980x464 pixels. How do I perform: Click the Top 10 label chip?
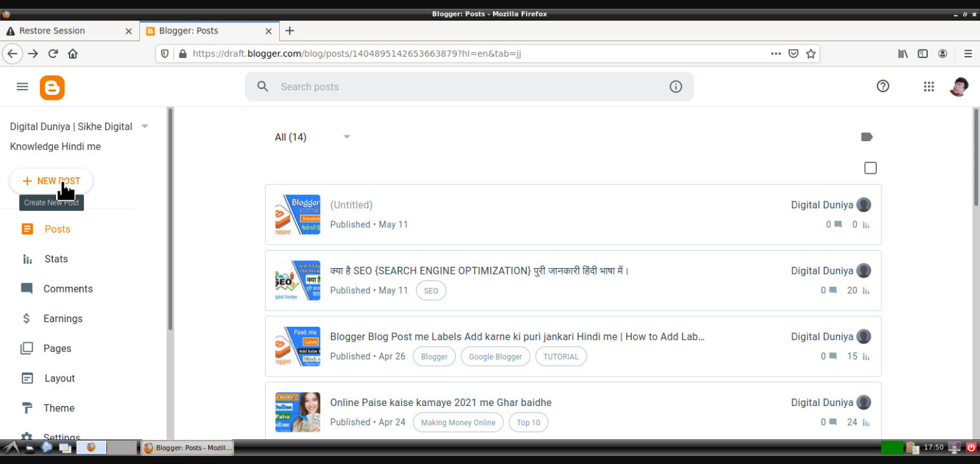click(x=529, y=422)
